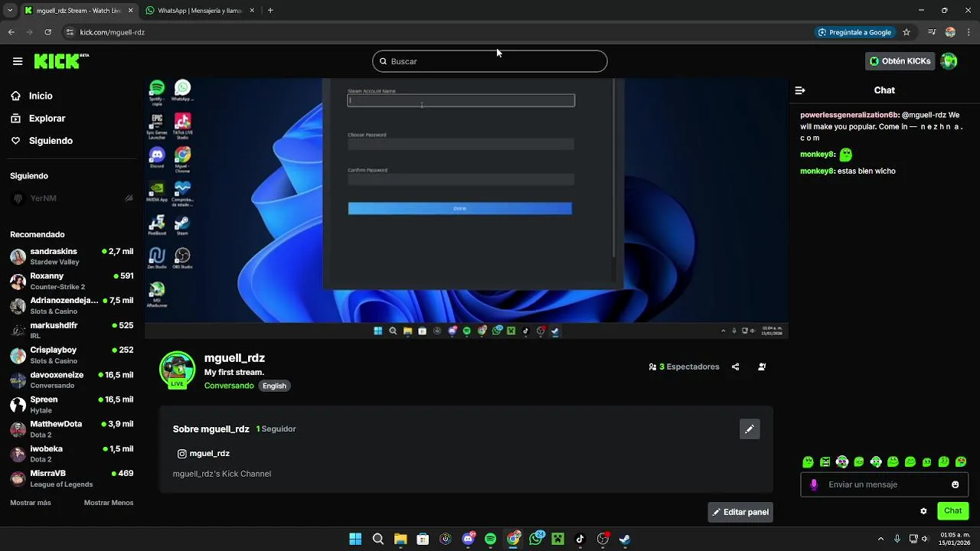Open Crisplayboy channel
The height and width of the screenshot is (551, 980).
point(72,355)
